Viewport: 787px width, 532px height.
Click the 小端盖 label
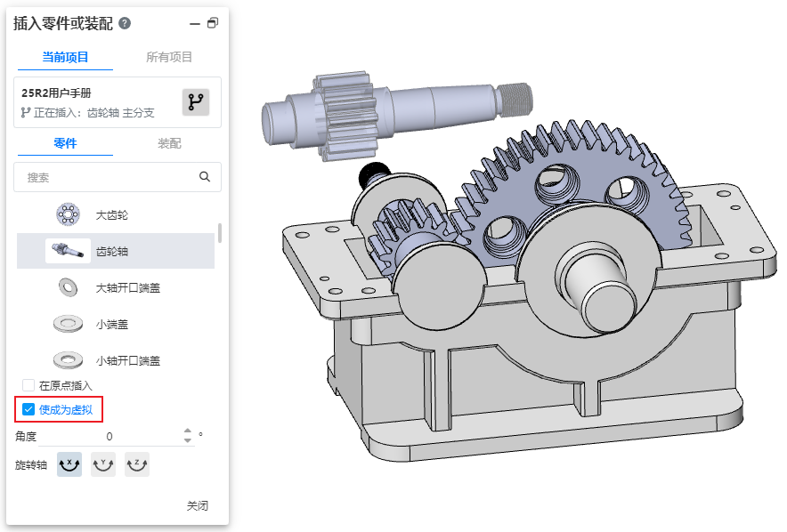[x=112, y=325]
